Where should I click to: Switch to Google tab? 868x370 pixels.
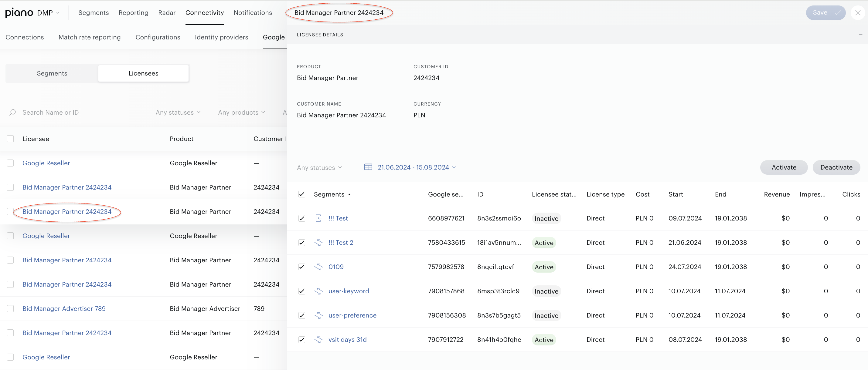pos(274,37)
